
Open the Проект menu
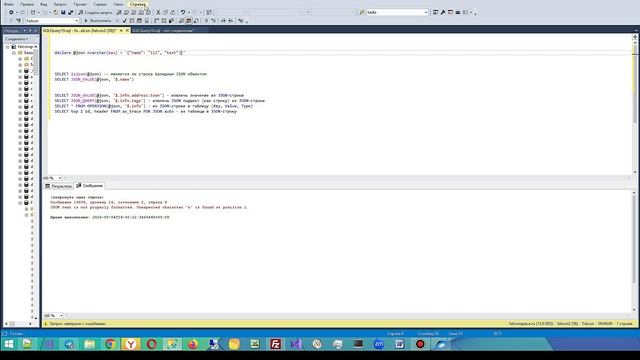tap(80, 4)
